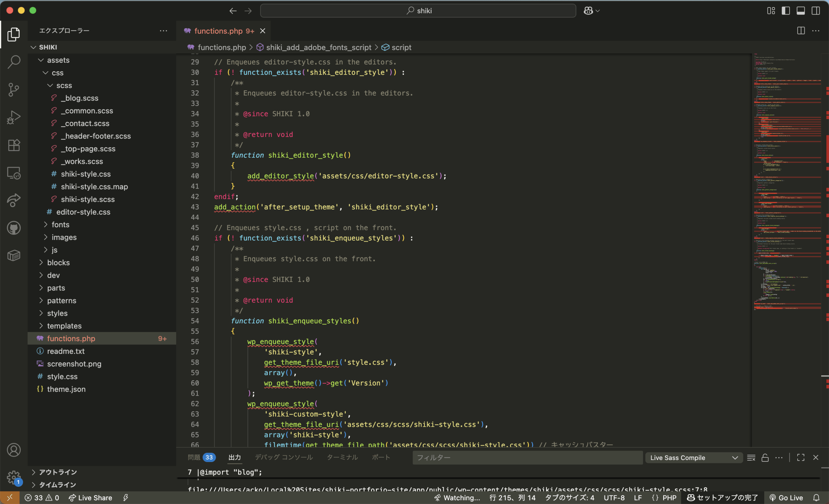Open the Manage gear icon
Image resolution: width=829 pixels, height=504 pixels.
point(14,477)
